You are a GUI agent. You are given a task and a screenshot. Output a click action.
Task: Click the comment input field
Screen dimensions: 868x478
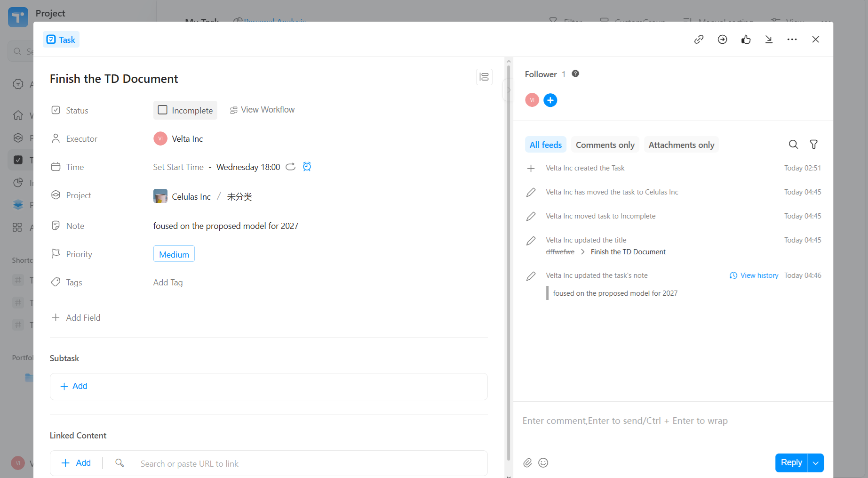tap(673, 421)
